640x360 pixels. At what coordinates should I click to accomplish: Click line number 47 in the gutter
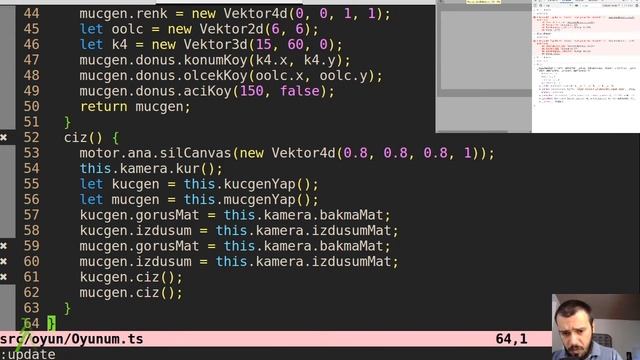tap(31, 60)
